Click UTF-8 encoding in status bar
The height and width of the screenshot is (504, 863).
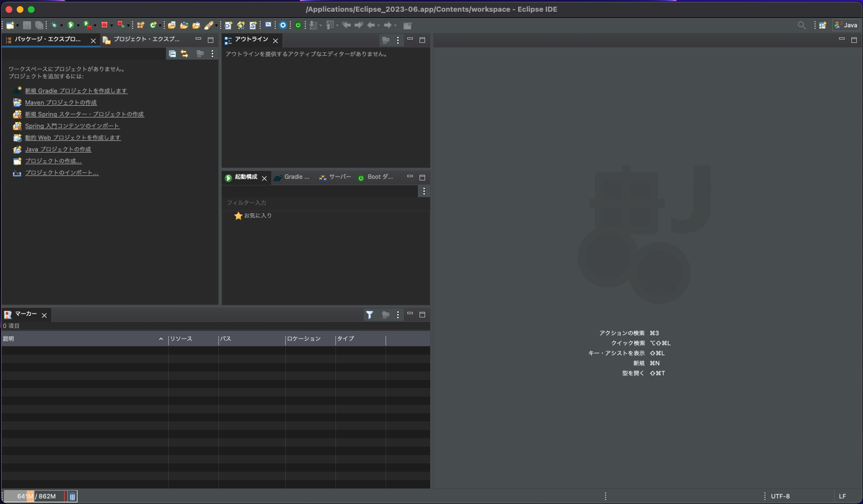click(x=780, y=496)
